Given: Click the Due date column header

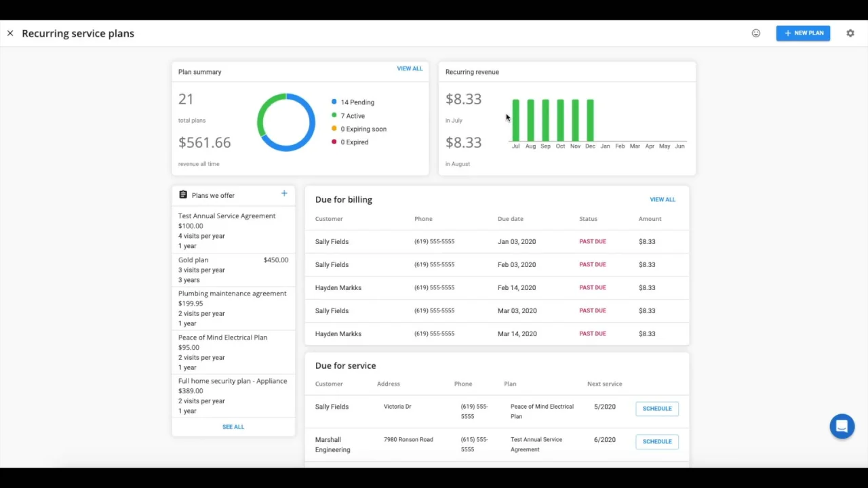Looking at the screenshot, I should click(511, 219).
